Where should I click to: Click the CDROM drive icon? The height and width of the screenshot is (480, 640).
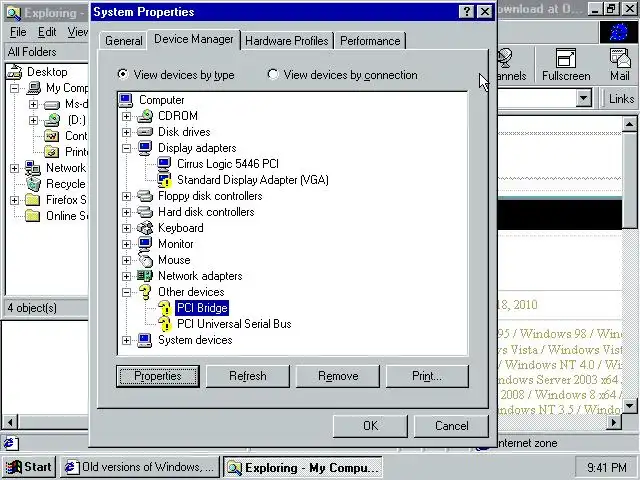(x=145, y=116)
